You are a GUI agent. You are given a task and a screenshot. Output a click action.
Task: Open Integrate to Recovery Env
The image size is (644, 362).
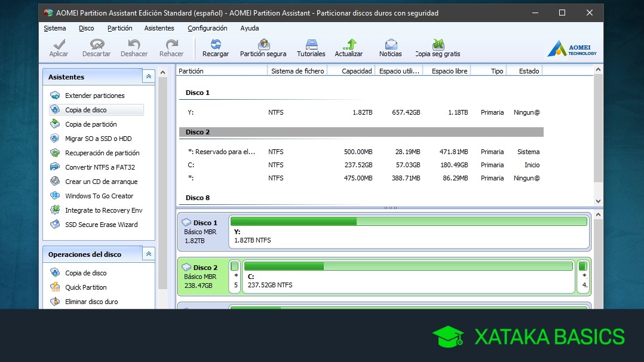point(103,210)
